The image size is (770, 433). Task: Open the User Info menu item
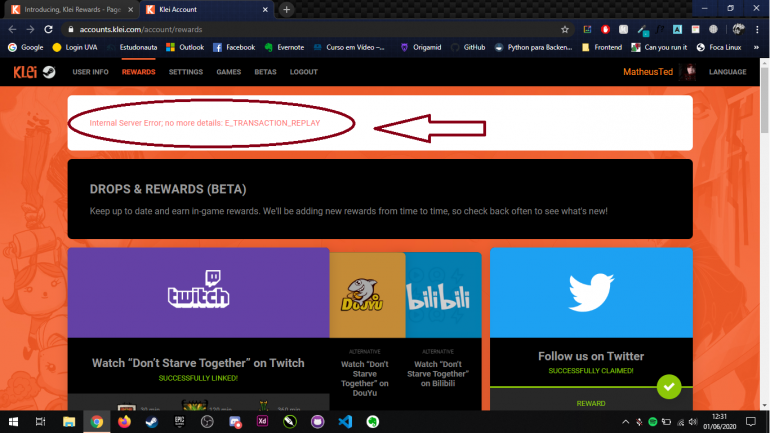pyautogui.click(x=90, y=72)
